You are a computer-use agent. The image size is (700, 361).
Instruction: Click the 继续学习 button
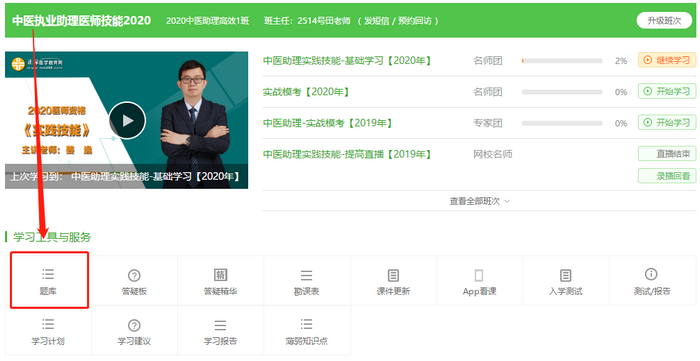pyautogui.click(x=667, y=60)
